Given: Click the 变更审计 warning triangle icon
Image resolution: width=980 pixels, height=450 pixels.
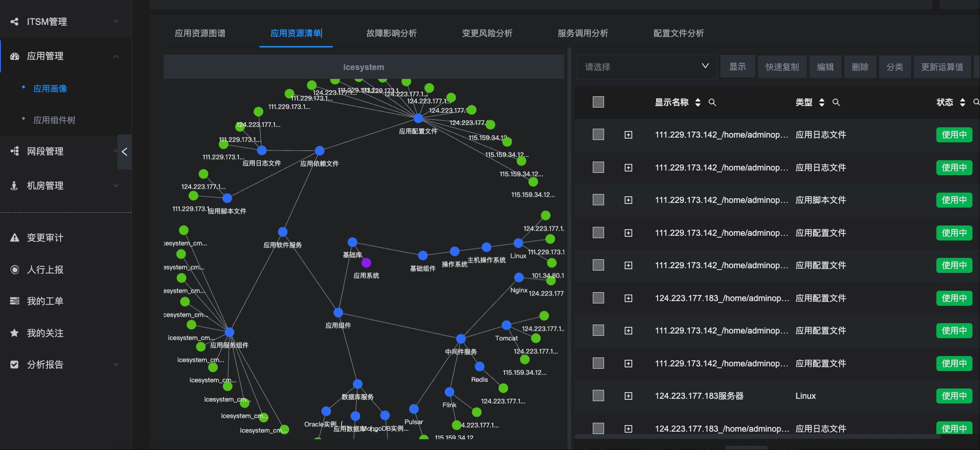Looking at the screenshot, I should (15, 238).
